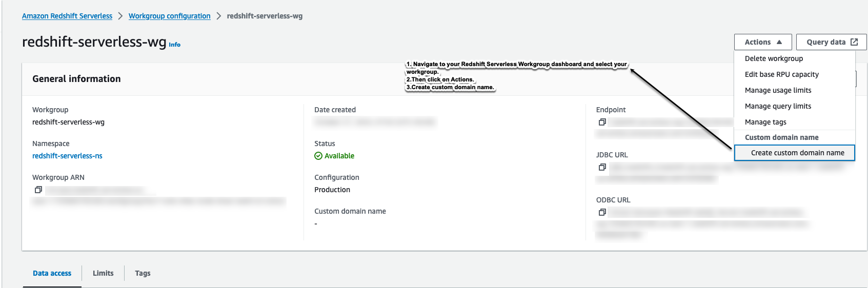The height and width of the screenshot is (288, 868).
Task: Open Workgroup configuration breadcrumb link
Action: [170, 16]
